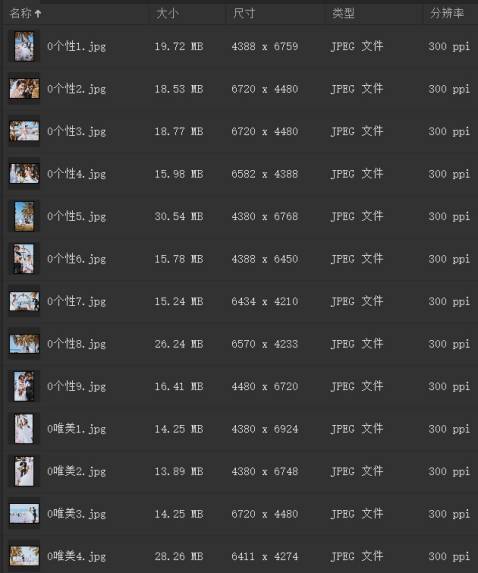Viewport: 478px width, 573px height.
Task: Toggle the sort arrow next to 名称
Action: [38, 14]
